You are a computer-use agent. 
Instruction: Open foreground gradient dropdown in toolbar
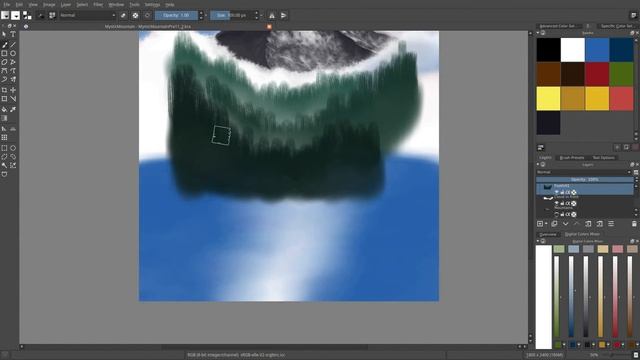pos(5,16)
